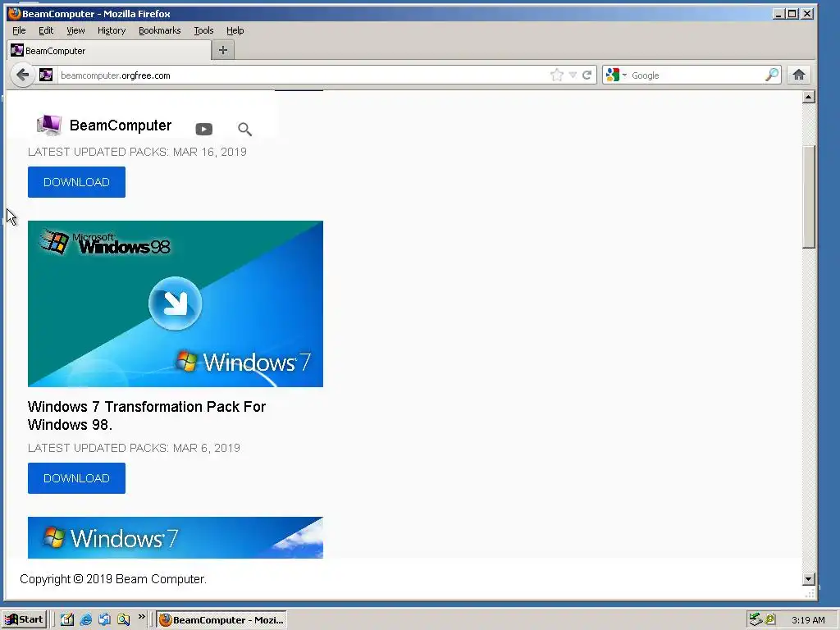This screenshot has width=840, height=630.
Task: Select the BeamComputer browser tab
Action: (109, 50)
